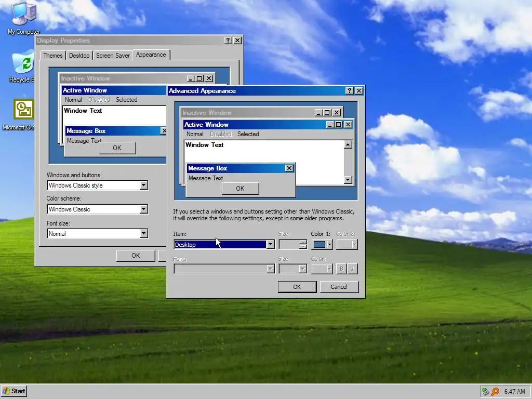The width and height of the screenshot is (532, 399).
Task: Open the My Computer desktop icon
Action: click(x=24, y=18)
